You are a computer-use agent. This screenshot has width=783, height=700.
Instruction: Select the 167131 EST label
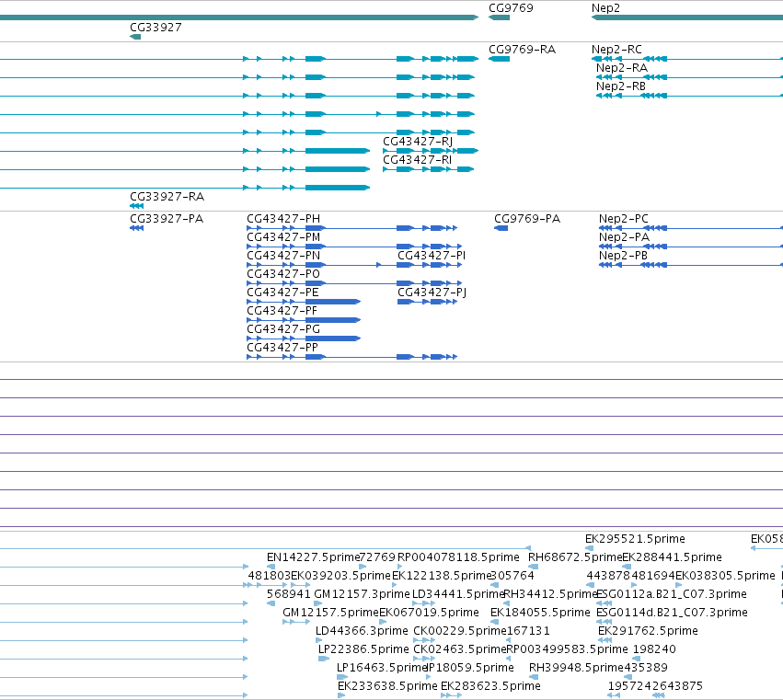tap(528, 631)
